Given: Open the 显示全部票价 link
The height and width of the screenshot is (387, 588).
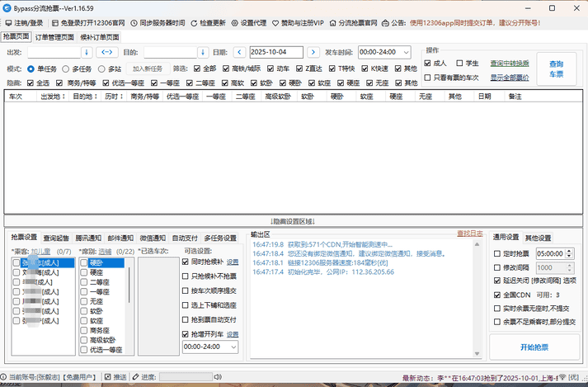Looking at the screenshot, I should 510,78.
